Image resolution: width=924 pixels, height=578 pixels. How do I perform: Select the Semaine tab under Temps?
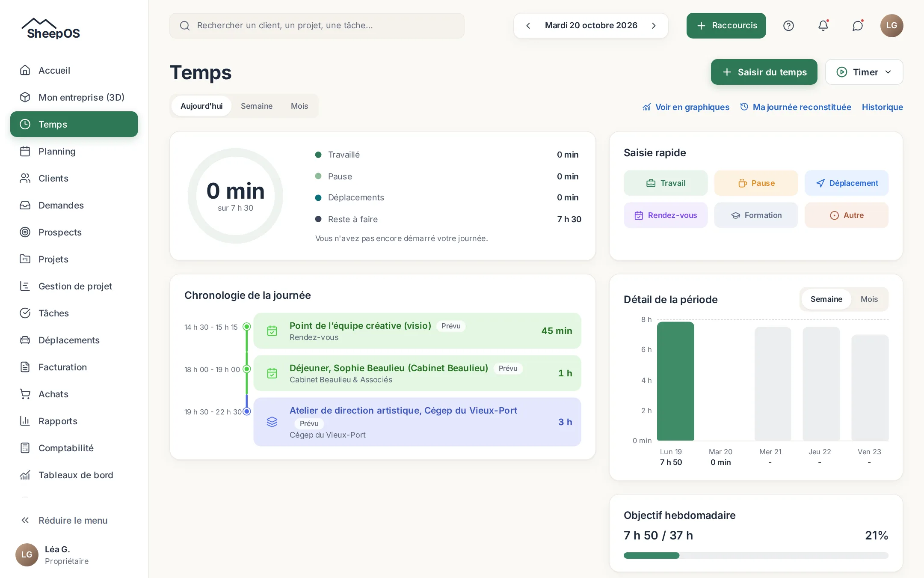pos(257,106)
